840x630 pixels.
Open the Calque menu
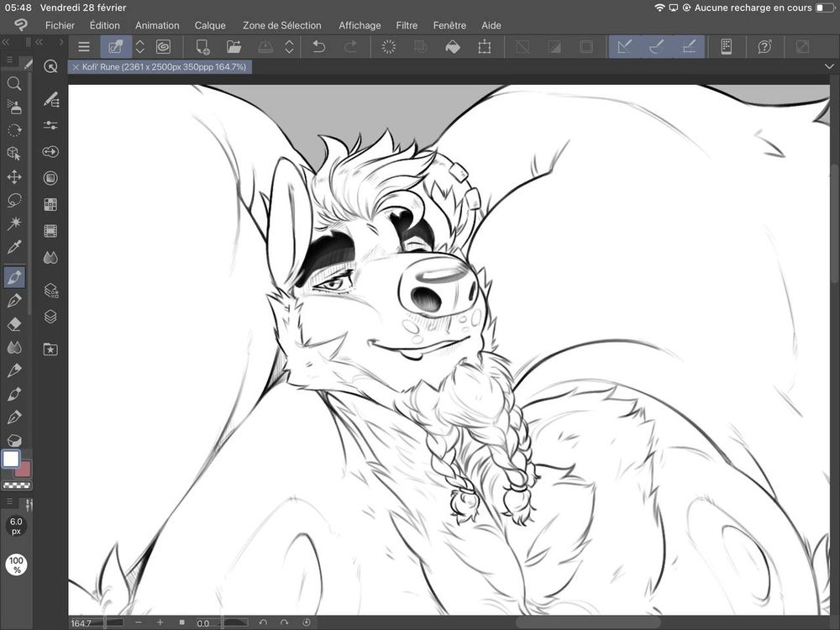[x=210, y=25]
